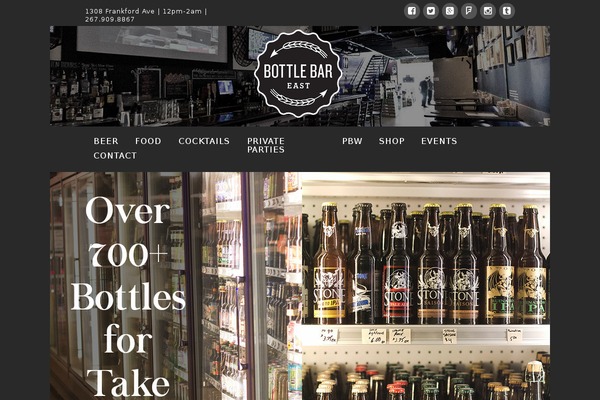
Task: Visit the Shop page
Action: (391, 141)
